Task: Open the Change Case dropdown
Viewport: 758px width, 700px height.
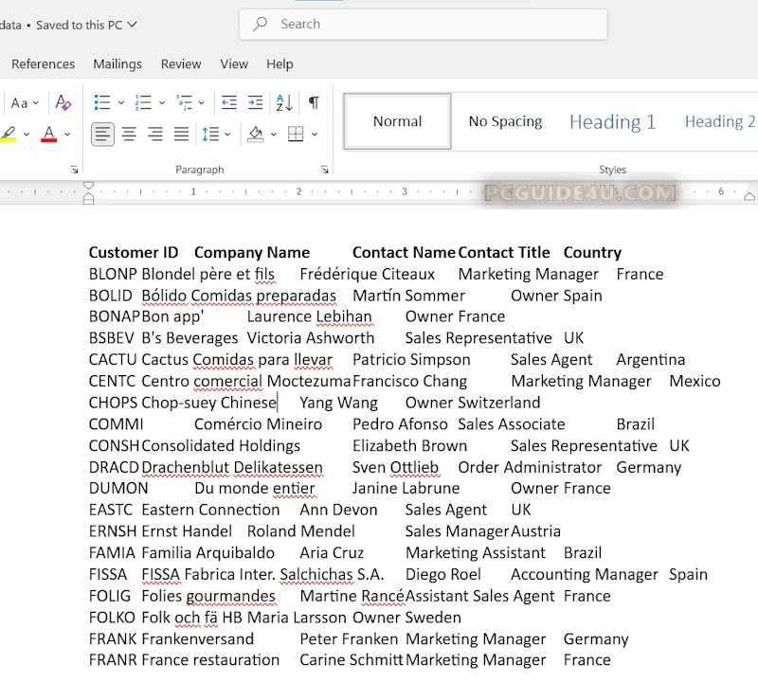Action: coord(25,102)
